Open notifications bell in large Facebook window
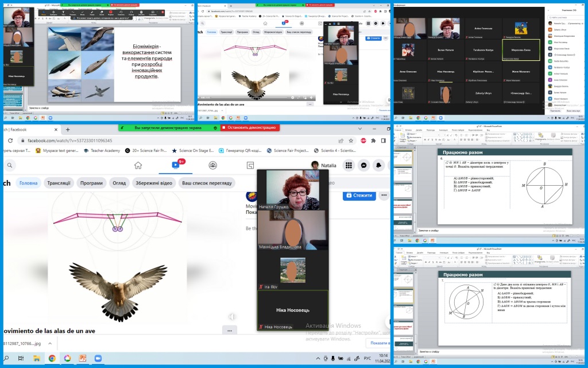Viewport: 588px width, 368px height. click(x=379, y=165)
